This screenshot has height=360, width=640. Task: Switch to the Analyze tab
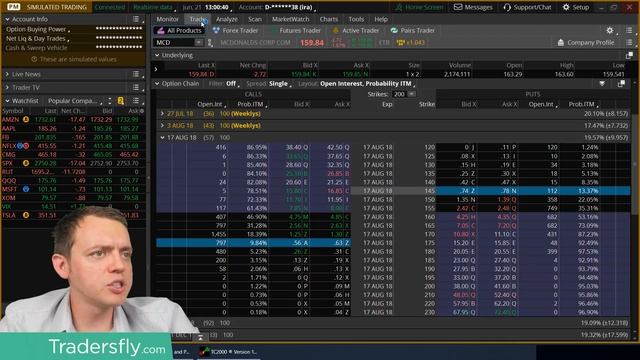tap(227, 19)
